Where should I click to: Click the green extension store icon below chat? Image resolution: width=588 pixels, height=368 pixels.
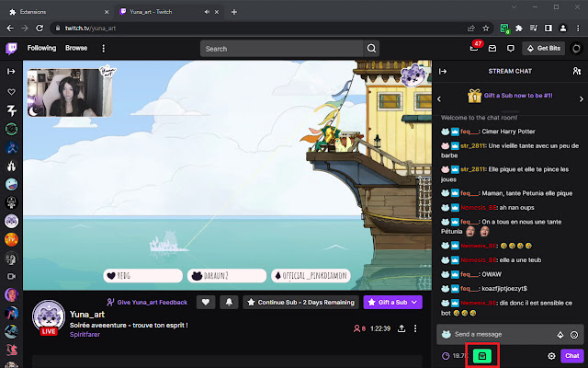point(481,356)
